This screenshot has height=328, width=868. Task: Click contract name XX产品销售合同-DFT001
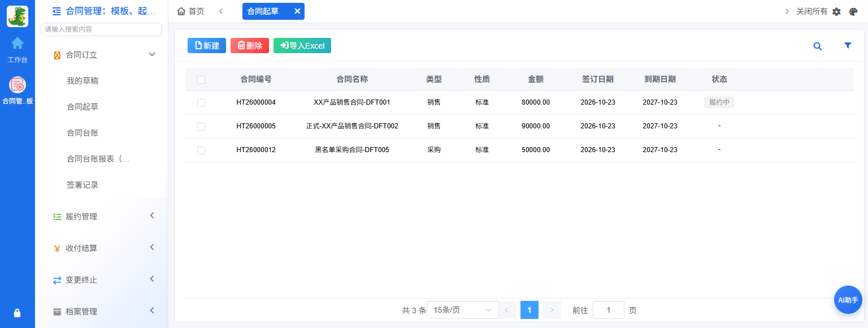click(x=352, y=102)
